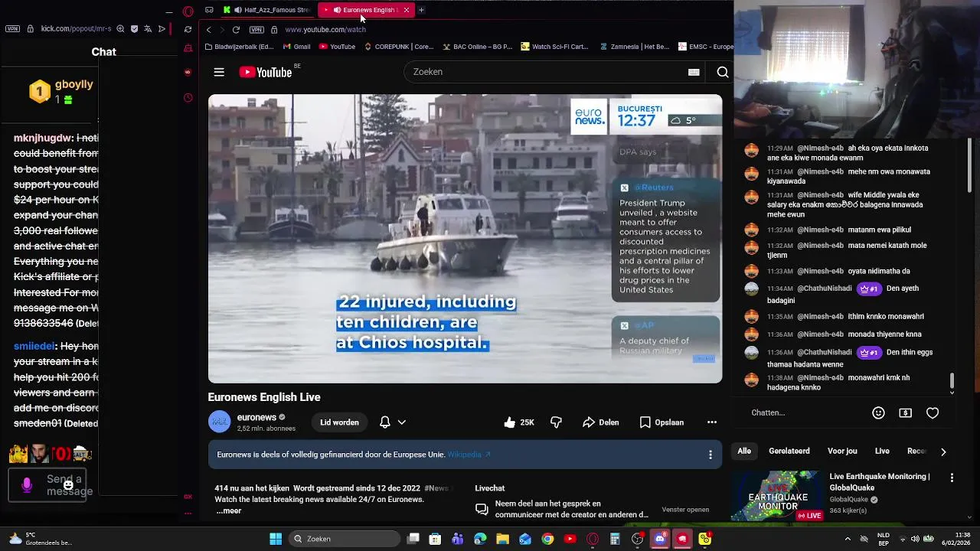Select the Live filter chip
980x551 pixels.
coord(882,452)
